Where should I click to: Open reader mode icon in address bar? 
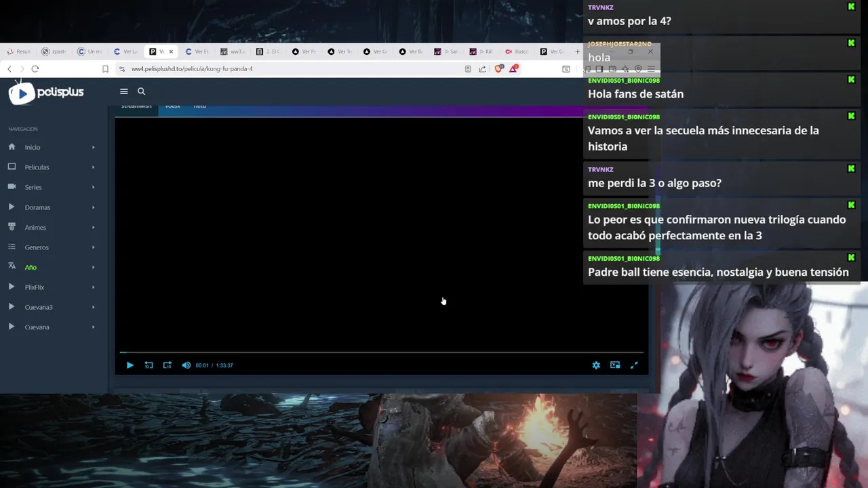pyautogui.click(x=468, y=68)
